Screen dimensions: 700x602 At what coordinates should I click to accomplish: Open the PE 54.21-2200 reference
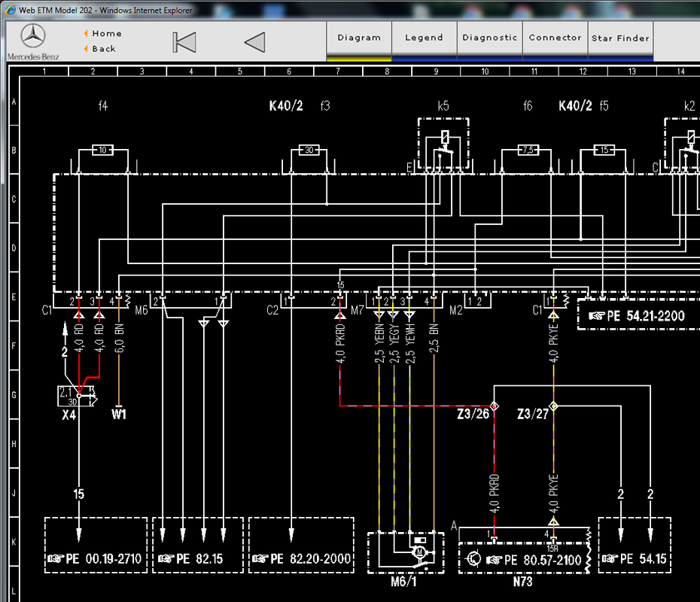[638, 315]
